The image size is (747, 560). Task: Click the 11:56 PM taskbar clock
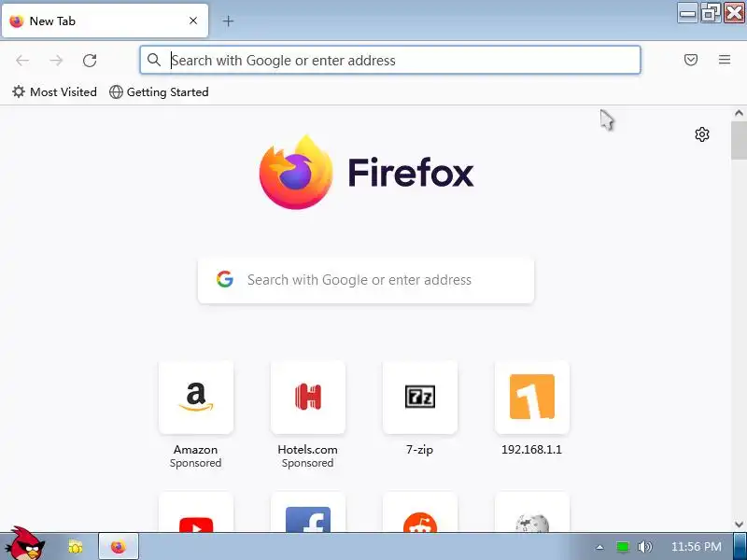696,547
